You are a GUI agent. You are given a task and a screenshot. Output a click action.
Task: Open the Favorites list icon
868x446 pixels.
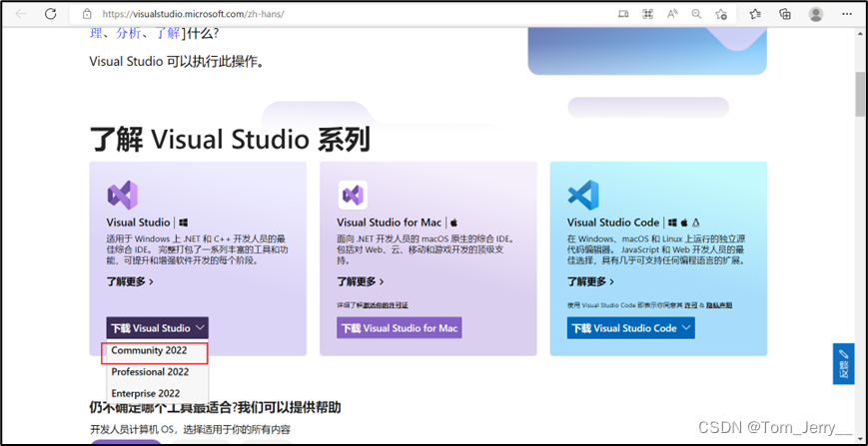(755, 14)
